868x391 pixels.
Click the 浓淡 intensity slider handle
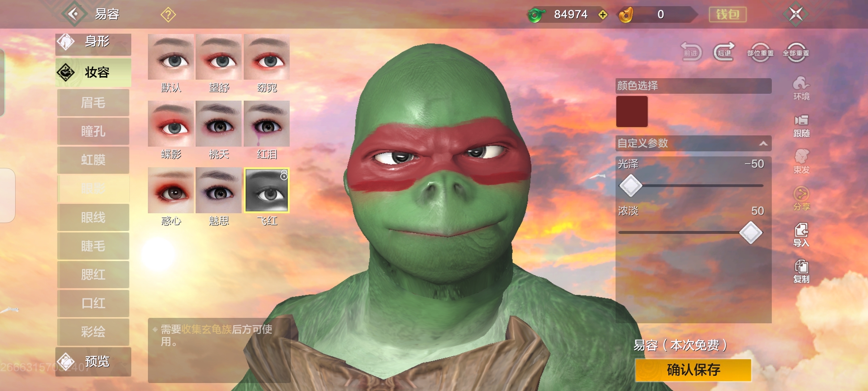[x=751, y=232]
